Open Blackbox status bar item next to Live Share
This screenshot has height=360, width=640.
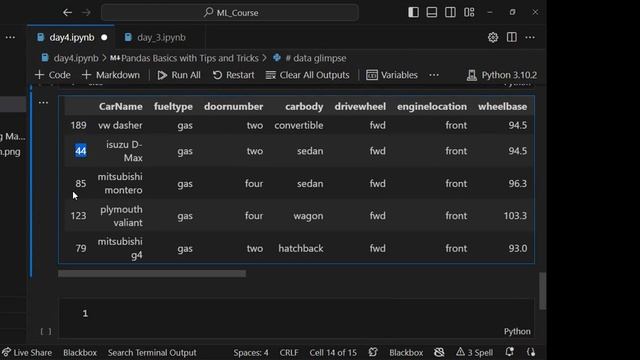(80, 352)
